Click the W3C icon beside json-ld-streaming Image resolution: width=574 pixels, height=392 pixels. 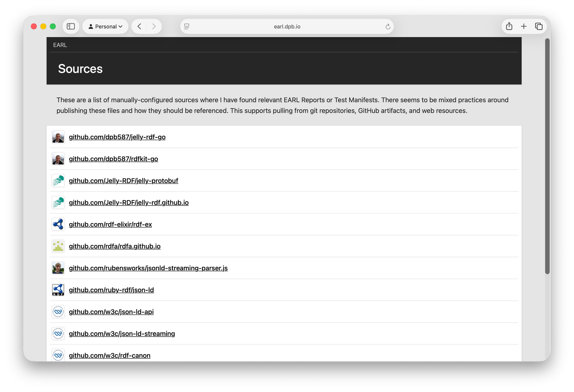pos(58,334)
